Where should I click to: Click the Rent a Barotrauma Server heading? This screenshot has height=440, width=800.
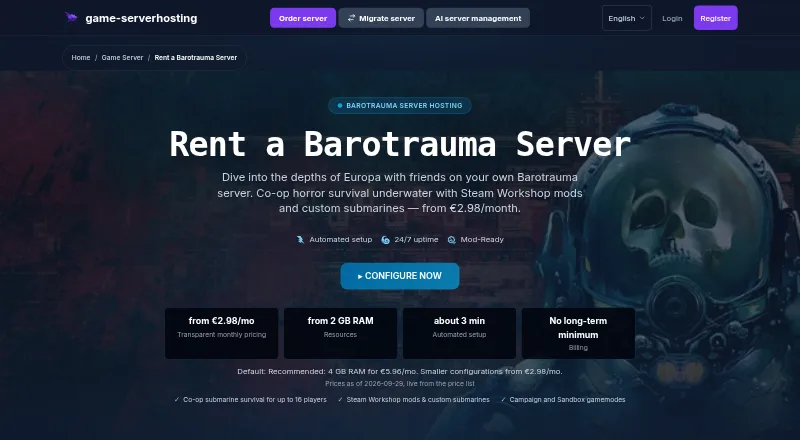pos(400,143)
